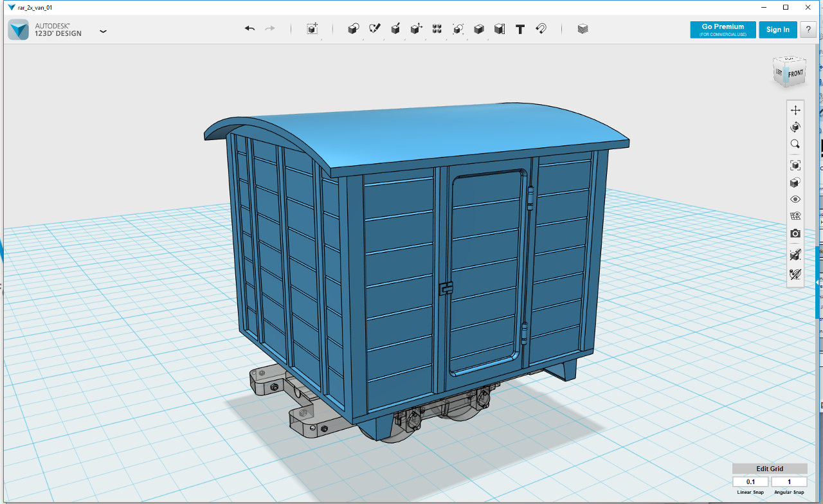Click the LEFT face of the view cube
The height and width of the screenshot is (504, 823).
point(779,72)
